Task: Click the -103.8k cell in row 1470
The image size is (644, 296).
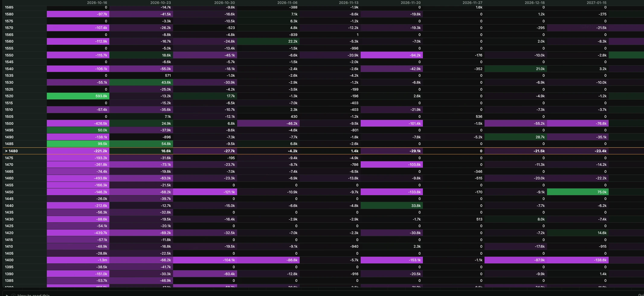Action: pos(392,165)
